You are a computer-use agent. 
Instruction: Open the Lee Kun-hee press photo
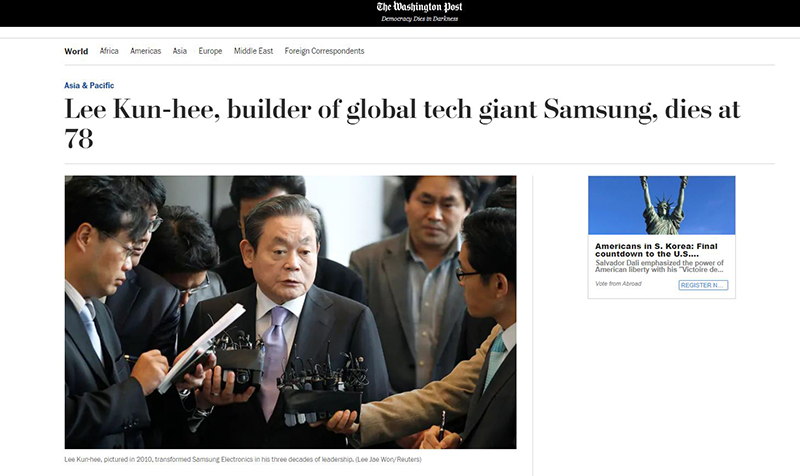[x=290, y=312]
